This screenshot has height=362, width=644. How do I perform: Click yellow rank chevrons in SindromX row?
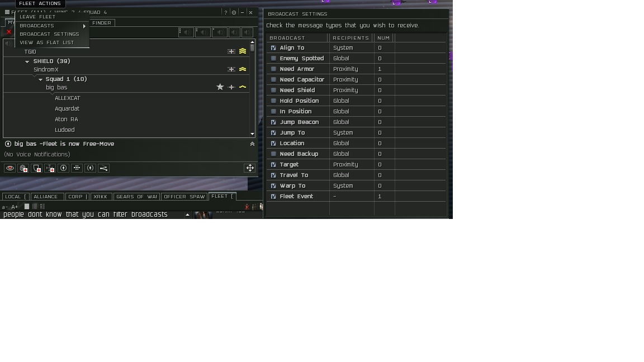tap(243, 69)
